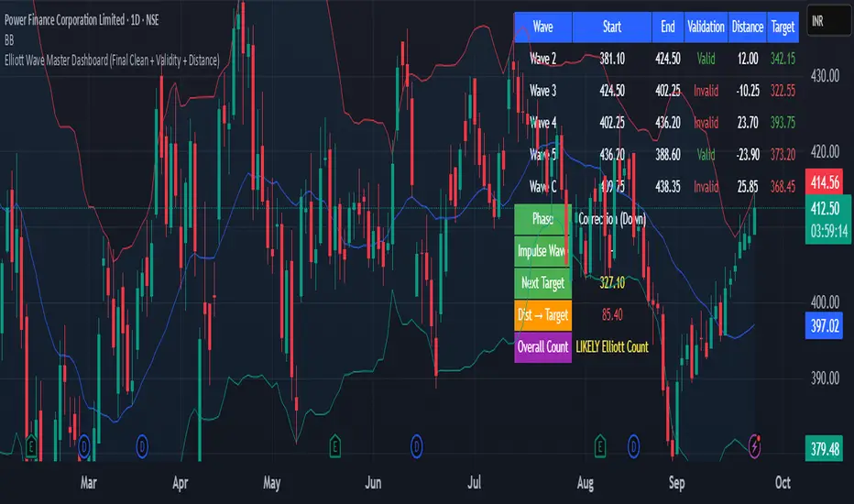854x504 pixels.
Task: Click the purple lightning event marker
Action: click(755, 446)
